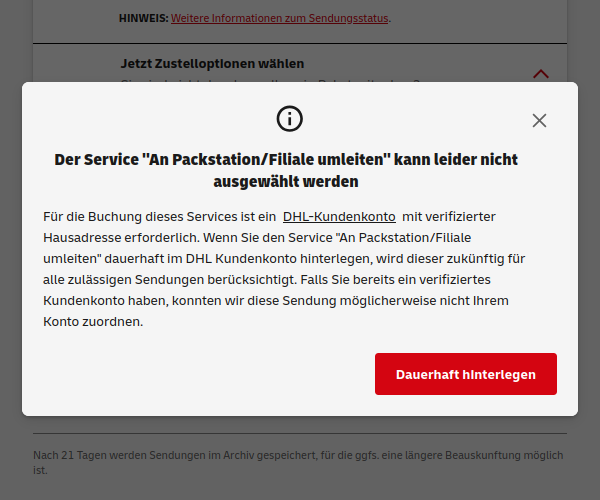The height and width of the screenshot is (500, 600).
Task: Open the DHL-Kundenkonto link
Action: (339, 216)
